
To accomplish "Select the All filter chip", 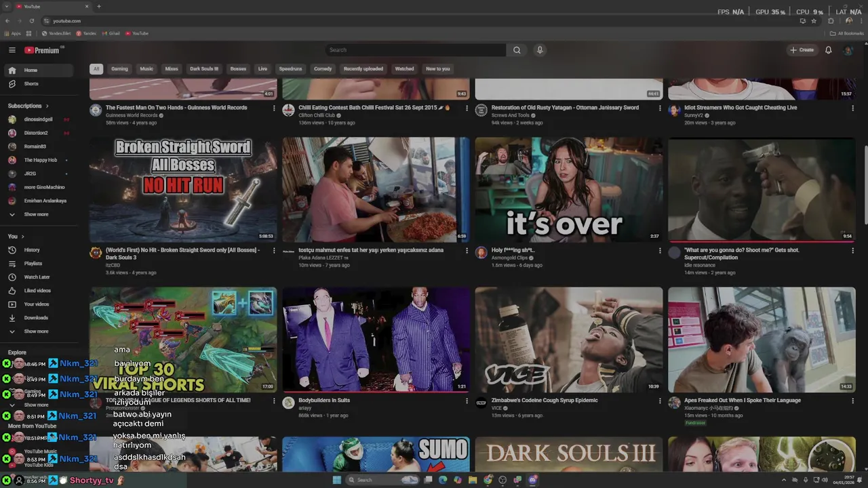I will click(96, 68).
